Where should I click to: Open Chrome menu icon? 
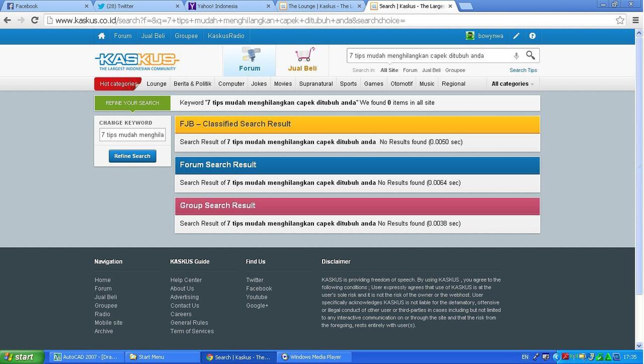[x=635, y=20]
